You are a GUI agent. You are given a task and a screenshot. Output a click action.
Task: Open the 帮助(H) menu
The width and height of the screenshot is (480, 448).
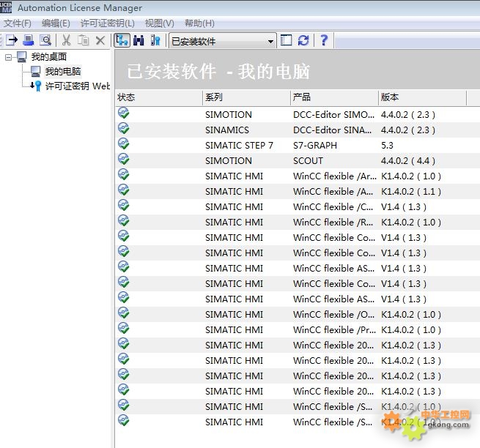tap(199, 23)
